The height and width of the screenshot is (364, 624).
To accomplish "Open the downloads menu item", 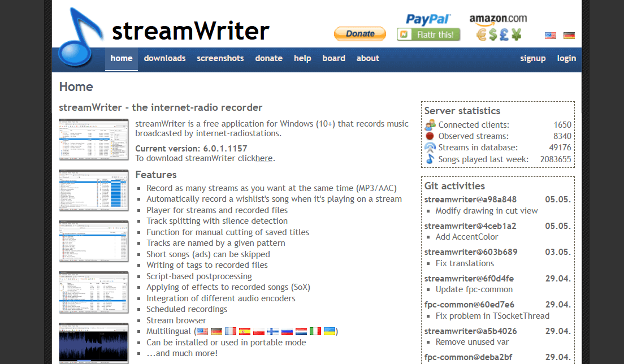I will coord(164,58).
